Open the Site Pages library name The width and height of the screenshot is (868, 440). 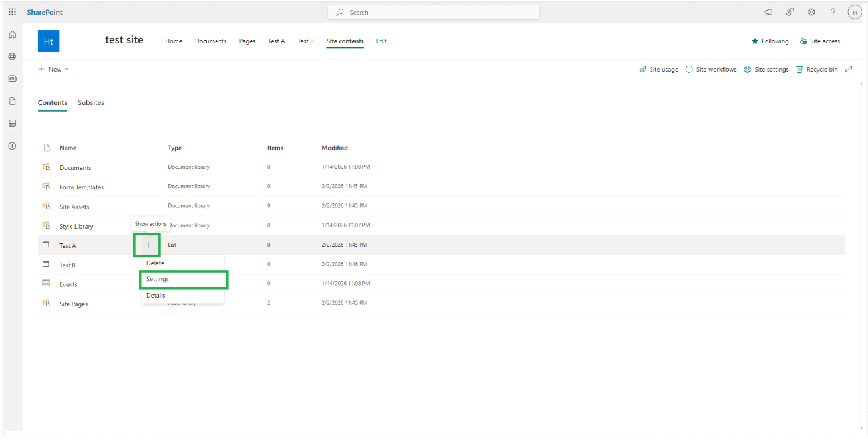coord(74,304)
